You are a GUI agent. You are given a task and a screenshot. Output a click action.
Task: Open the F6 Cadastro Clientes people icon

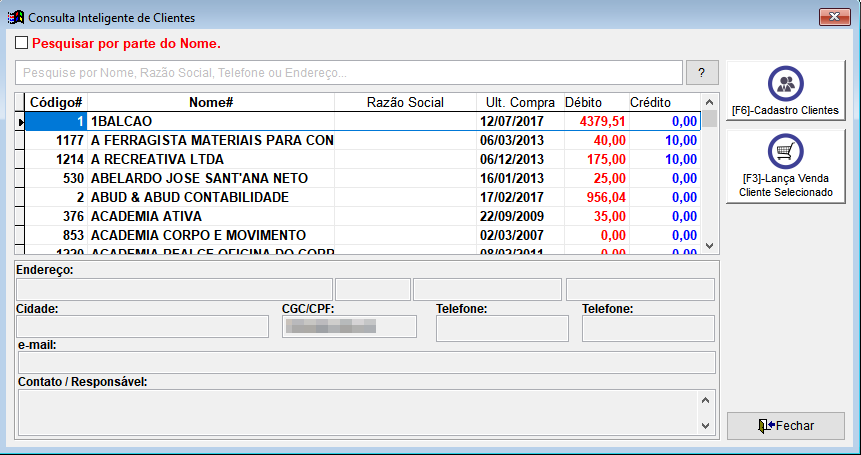785,83
